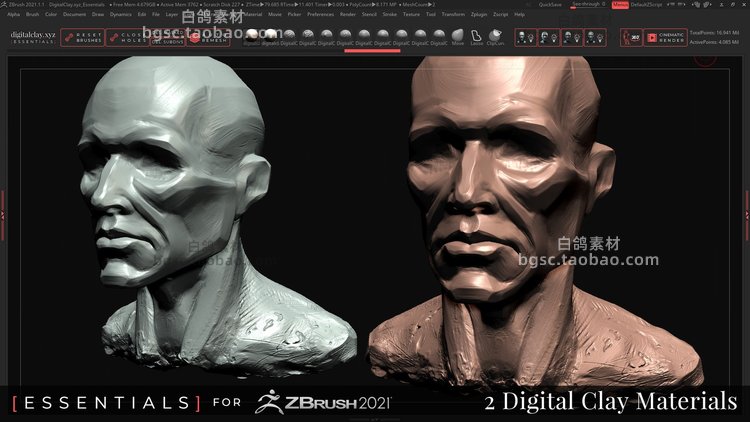The height and width of the screenshot is (422, 750).
Task: Open the Brush menu
Action: coord(33,14)
